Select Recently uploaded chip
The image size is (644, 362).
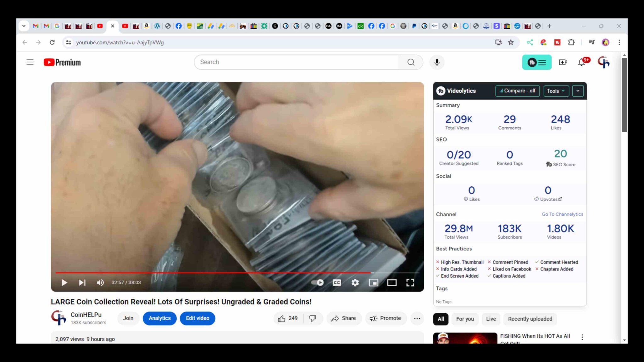tap(530, 319)
